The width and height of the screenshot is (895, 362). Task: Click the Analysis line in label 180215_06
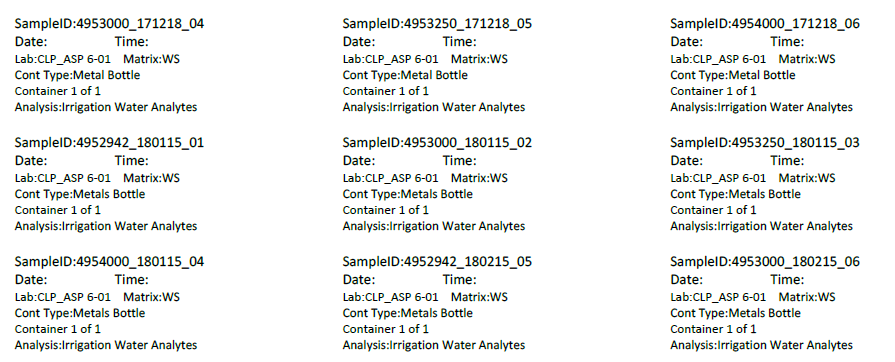(761, 345)
